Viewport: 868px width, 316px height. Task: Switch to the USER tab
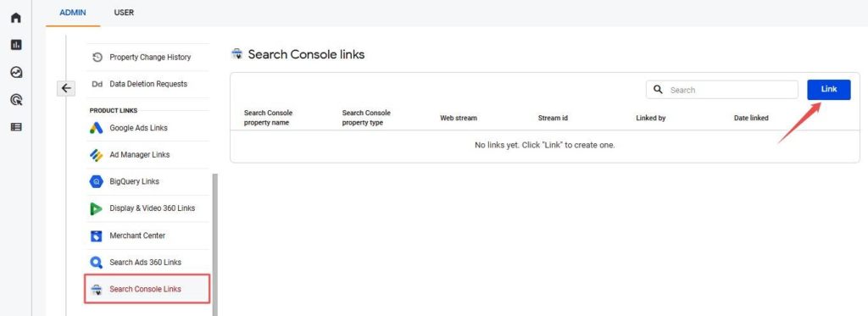coord(124,12)
